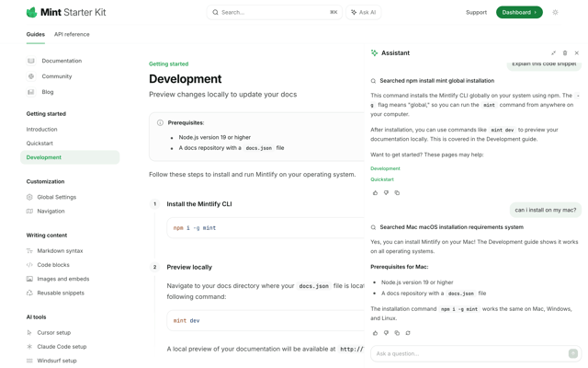Image resolution: width=588 pixels, height=368 pixels.
Task: Toggle the light/dark theme sun icon
Action: pos(555,12)
